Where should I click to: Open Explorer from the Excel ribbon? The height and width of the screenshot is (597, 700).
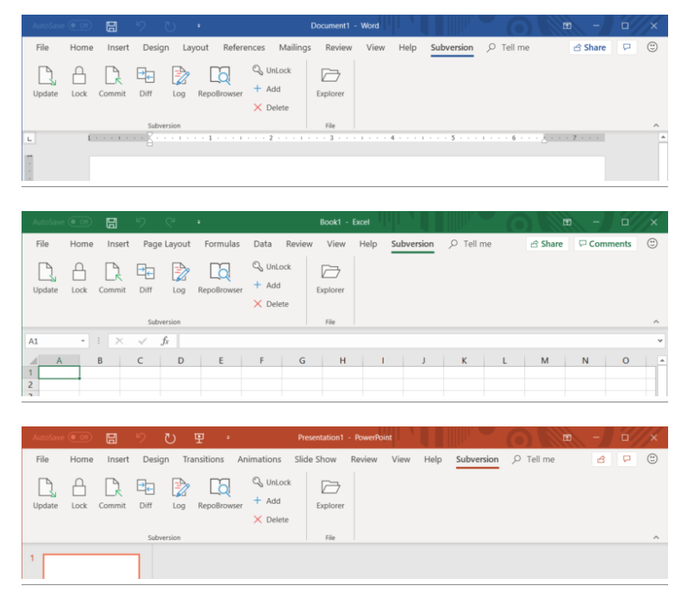330,277
